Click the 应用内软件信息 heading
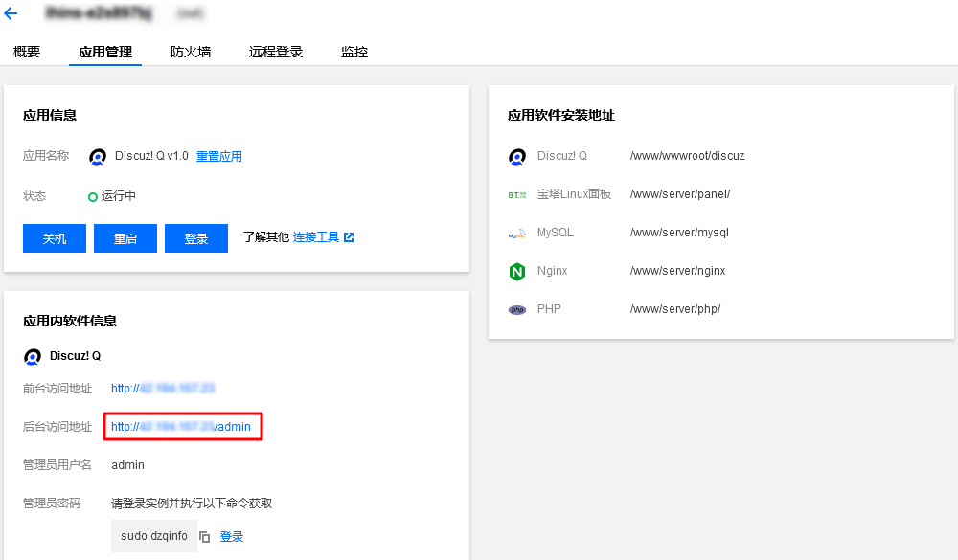The width and height of the screenshot is (958, 560). pos(70,322)
